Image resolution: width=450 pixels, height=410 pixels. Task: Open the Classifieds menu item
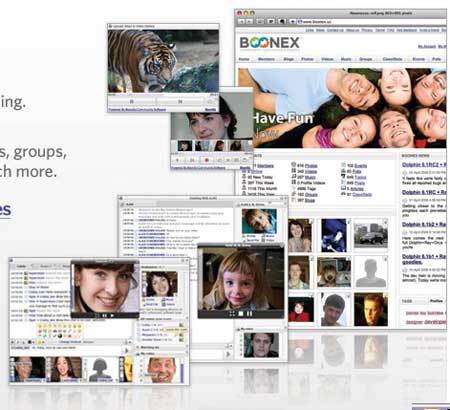point(392,59)
